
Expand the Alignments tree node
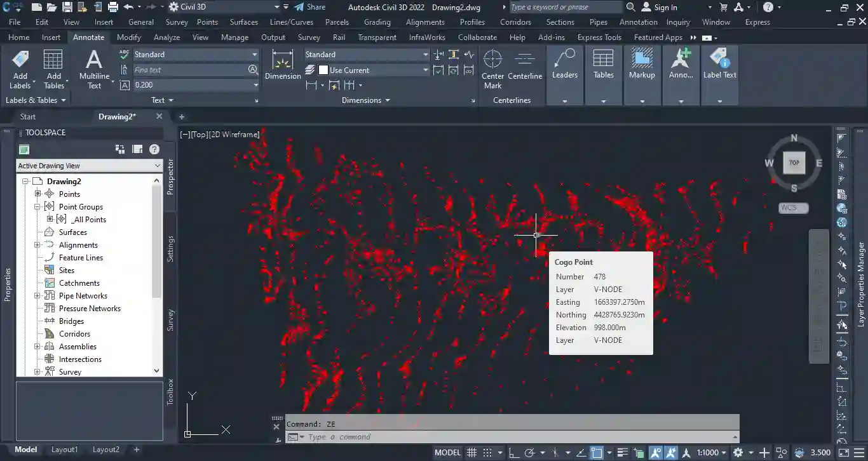pos(37,245)
